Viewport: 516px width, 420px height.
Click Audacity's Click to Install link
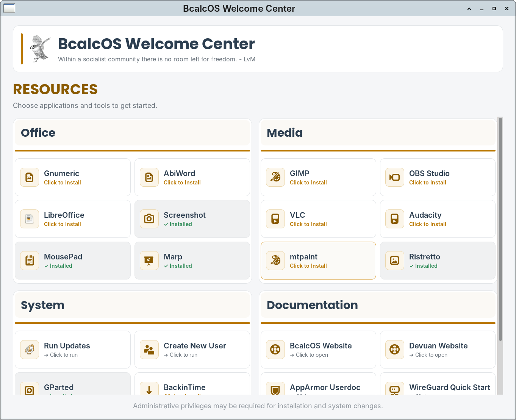click(428, 224)
